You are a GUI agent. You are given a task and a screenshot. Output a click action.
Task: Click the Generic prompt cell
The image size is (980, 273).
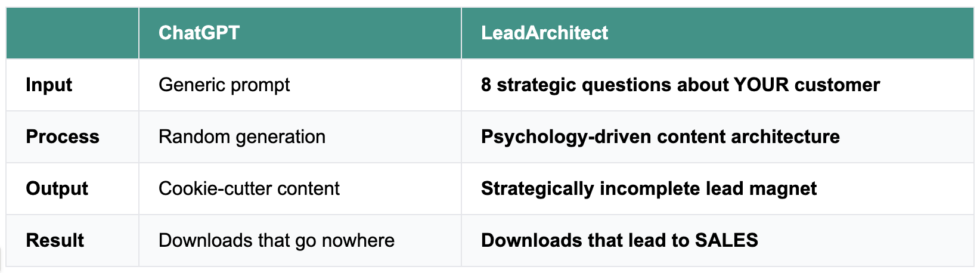[224, 85]
